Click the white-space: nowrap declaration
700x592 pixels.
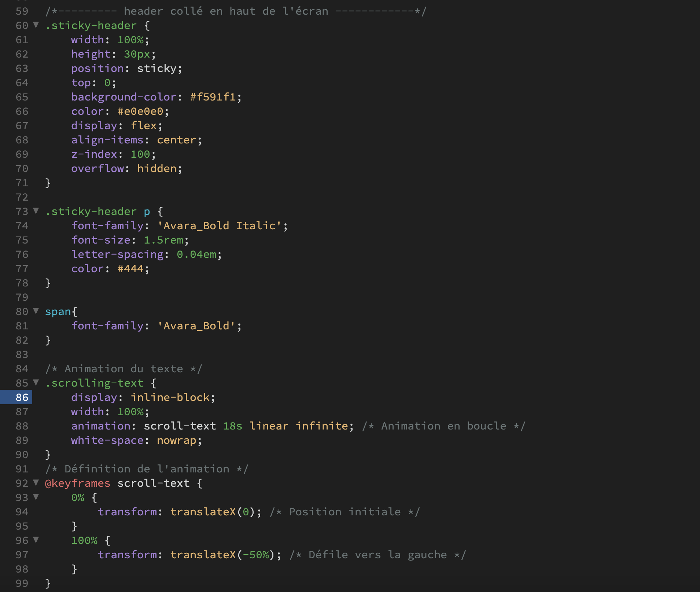pos(136,440)
